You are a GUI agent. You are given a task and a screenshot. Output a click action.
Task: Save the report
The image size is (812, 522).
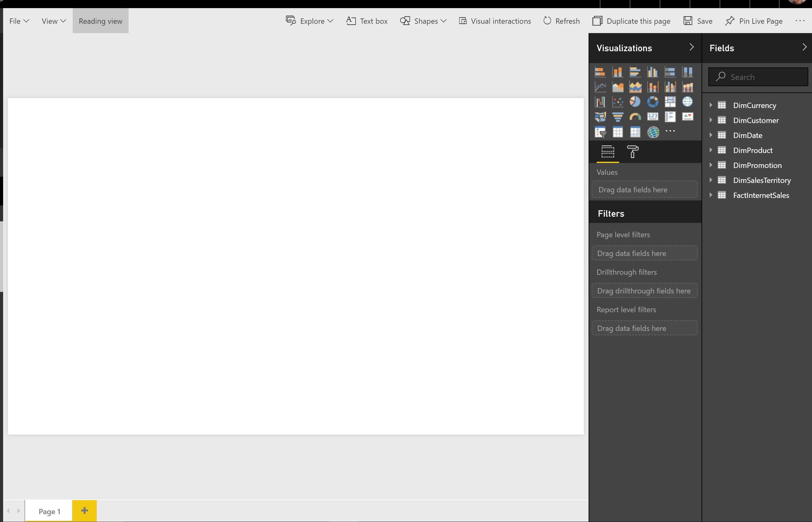click(x=698, y=21)
